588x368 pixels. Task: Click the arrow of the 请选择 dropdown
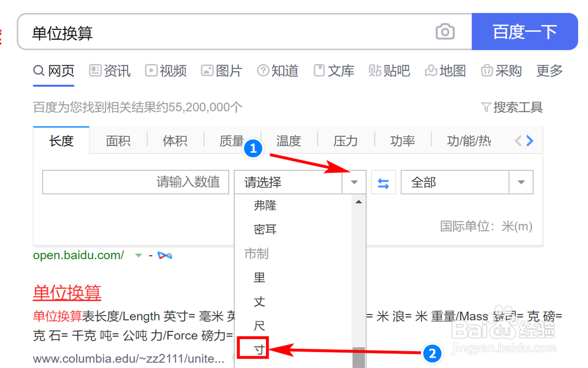pyautogui.click(x=354, y=183)
